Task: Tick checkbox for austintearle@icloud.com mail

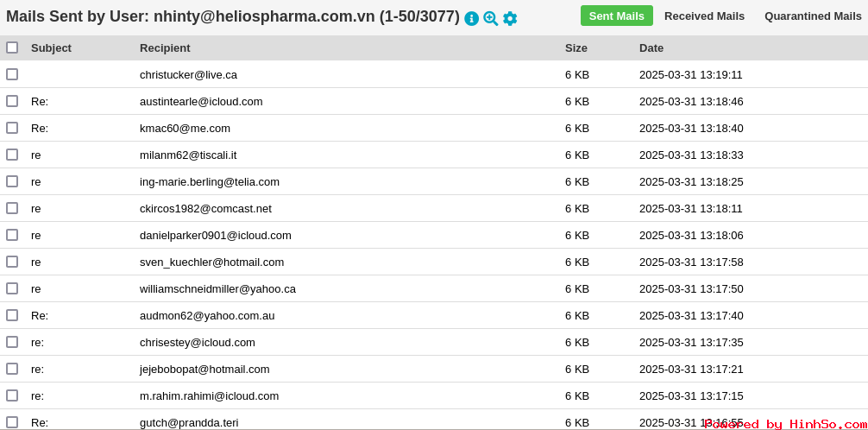Action: [12, 101]
